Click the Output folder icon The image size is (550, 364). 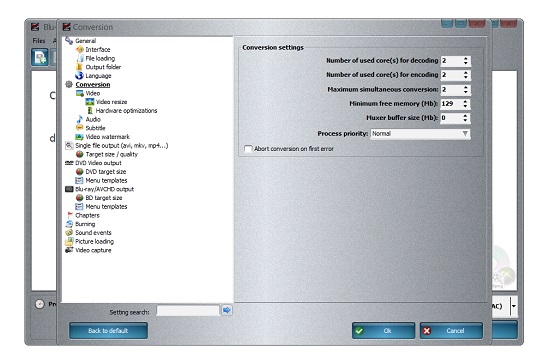79,67
